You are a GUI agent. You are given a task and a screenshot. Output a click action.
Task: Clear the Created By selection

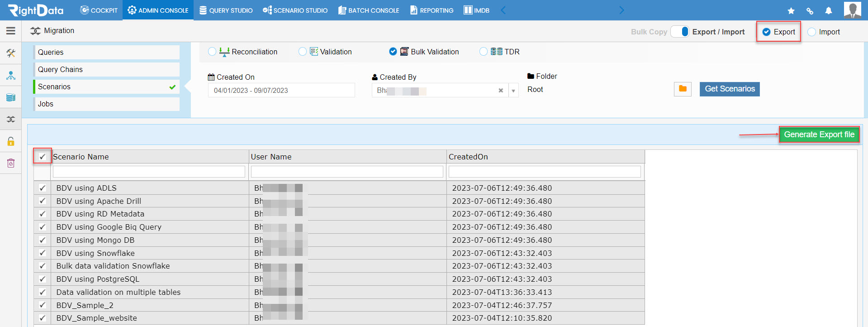click(501, 91)
